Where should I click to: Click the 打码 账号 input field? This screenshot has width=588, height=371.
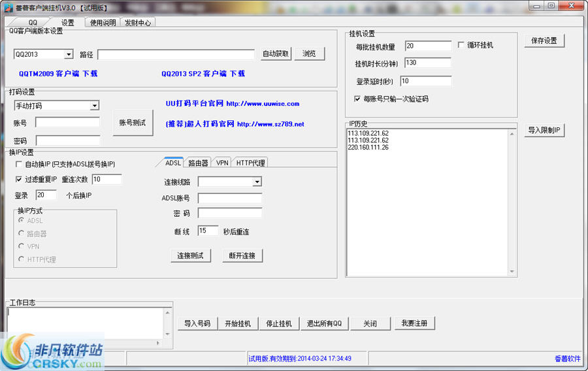point(67,122)
